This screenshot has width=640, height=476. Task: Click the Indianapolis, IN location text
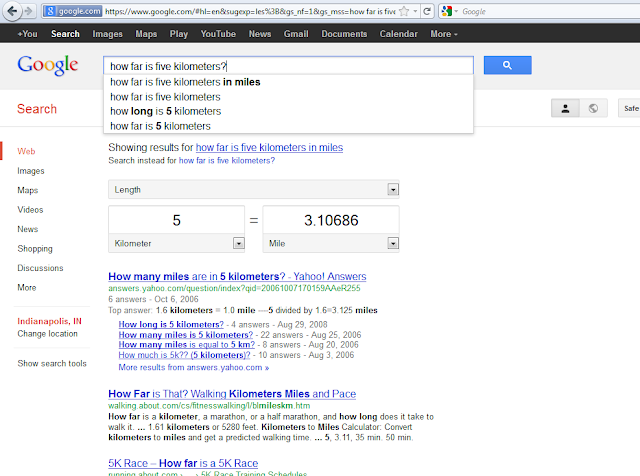point(49,321)
